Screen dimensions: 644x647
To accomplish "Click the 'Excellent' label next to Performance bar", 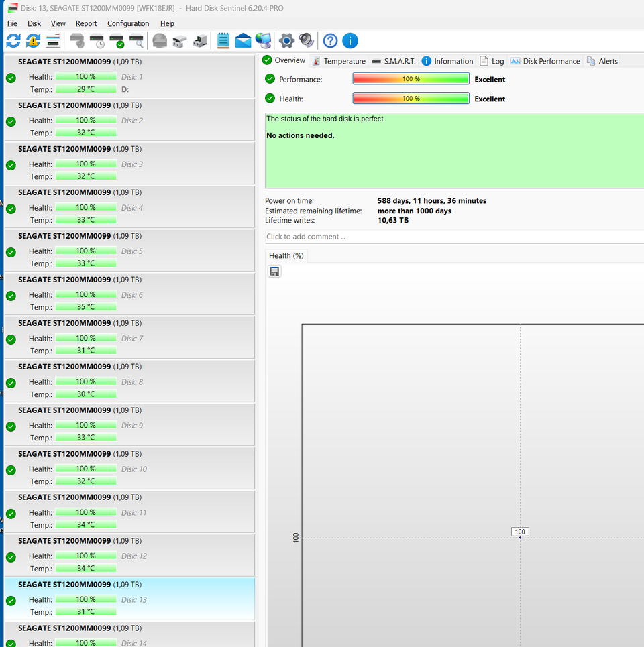I will click(x=490, y=79).
